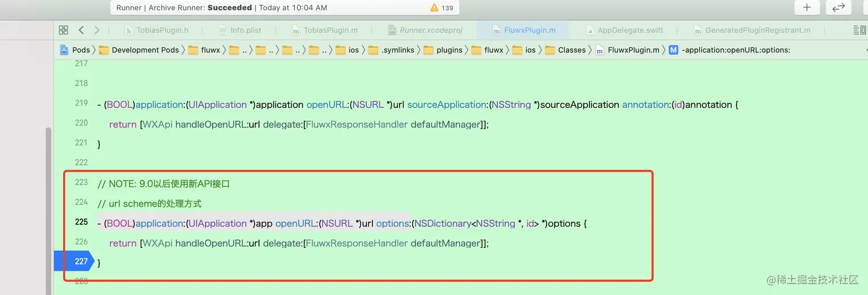Viewport: 868px width, 295px height.
Task: Click line number 222 in the gutter
Action: pyautogui.click(x=82, y=162)
